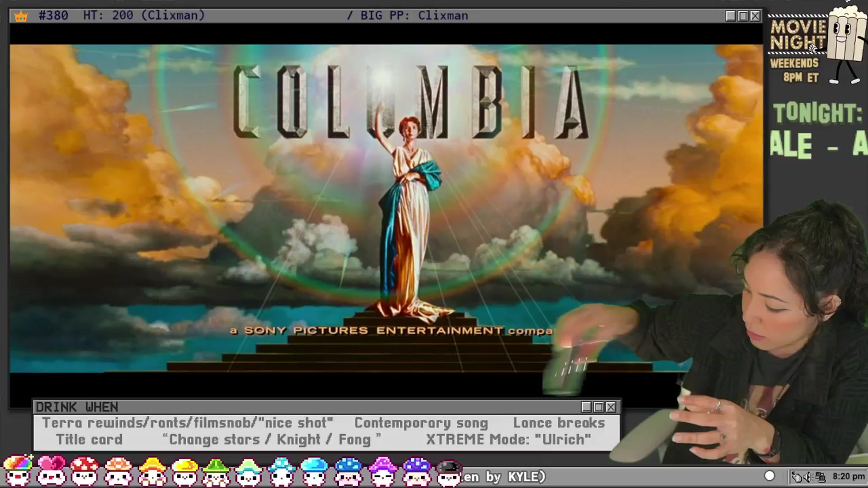The image size is (868, 488).
Task: Click the orange-yellow pointed-cap mushroom
Action: pyautogui.click(x=152, y=471)
